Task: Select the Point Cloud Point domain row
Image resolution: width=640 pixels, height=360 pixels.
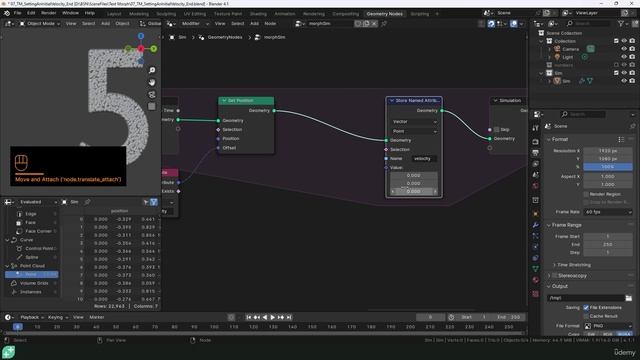Action: click(x=31, y=275)
